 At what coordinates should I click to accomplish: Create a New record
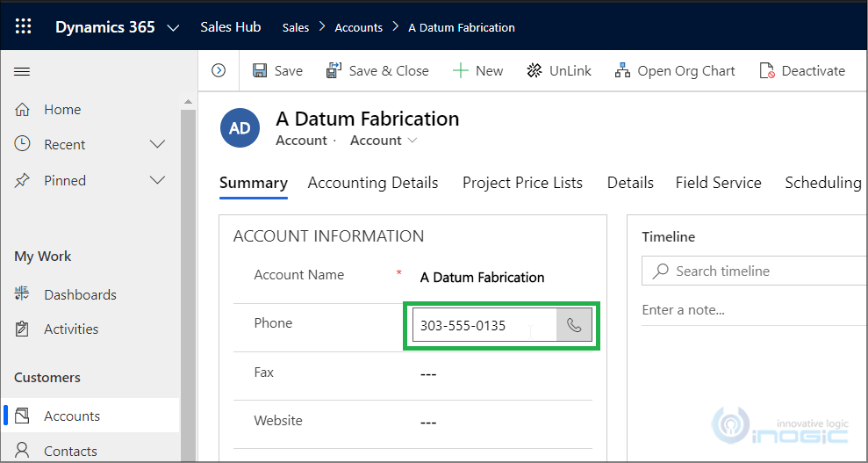click(477, 71)
